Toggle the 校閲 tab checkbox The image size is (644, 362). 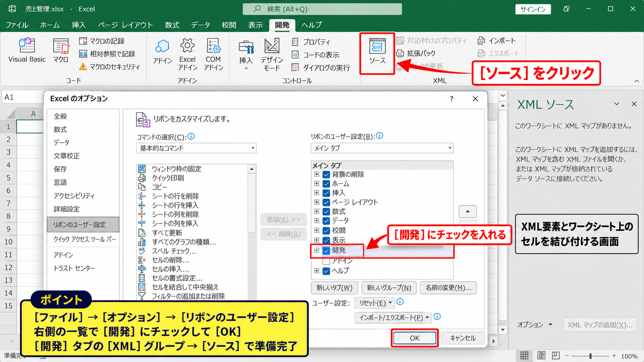pos(326,230)
